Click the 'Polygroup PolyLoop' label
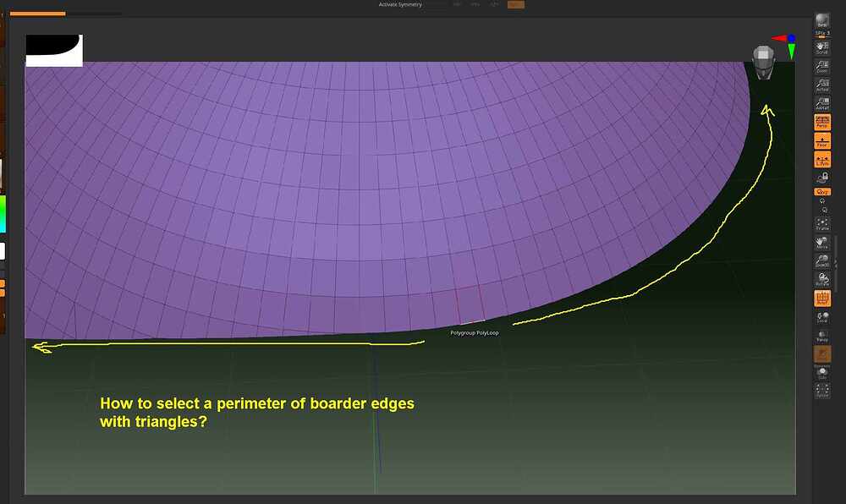The image size is (846, 504). (475, 332)
